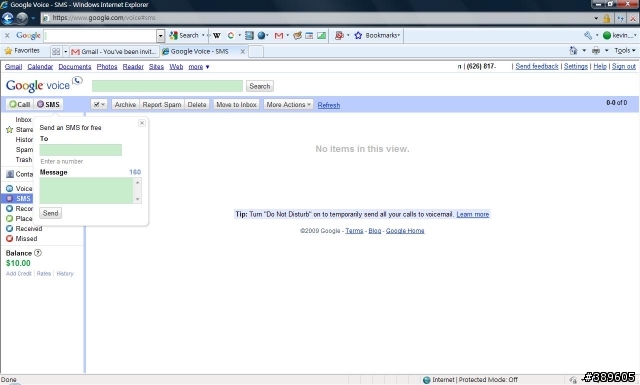Click the refresh page icon beside address bar

[621, 18]
